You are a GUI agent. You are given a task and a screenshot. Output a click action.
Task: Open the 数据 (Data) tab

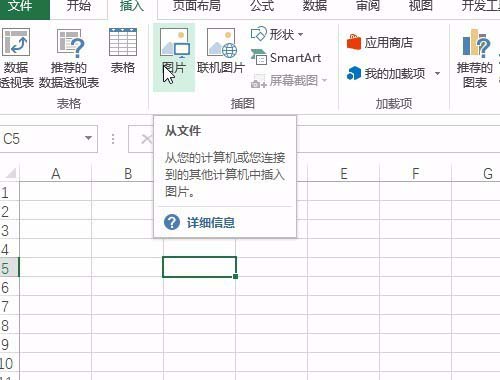coord(315,7)
